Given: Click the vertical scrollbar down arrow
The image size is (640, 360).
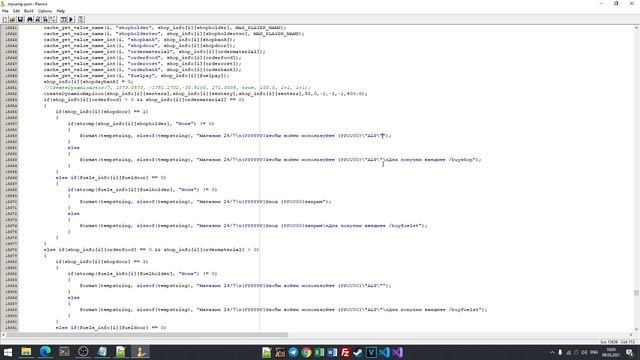Looking at the screenshot, I should (x=636, y=329).
